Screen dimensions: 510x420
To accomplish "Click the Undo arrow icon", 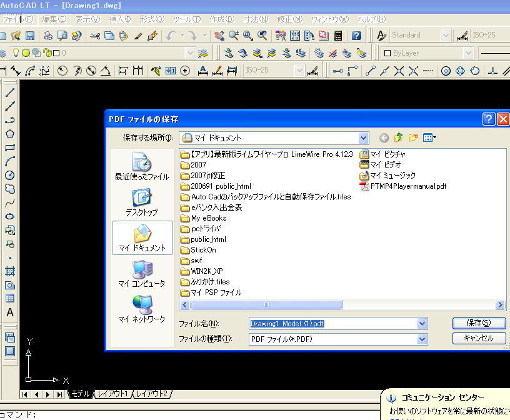I will coord(171,36).
